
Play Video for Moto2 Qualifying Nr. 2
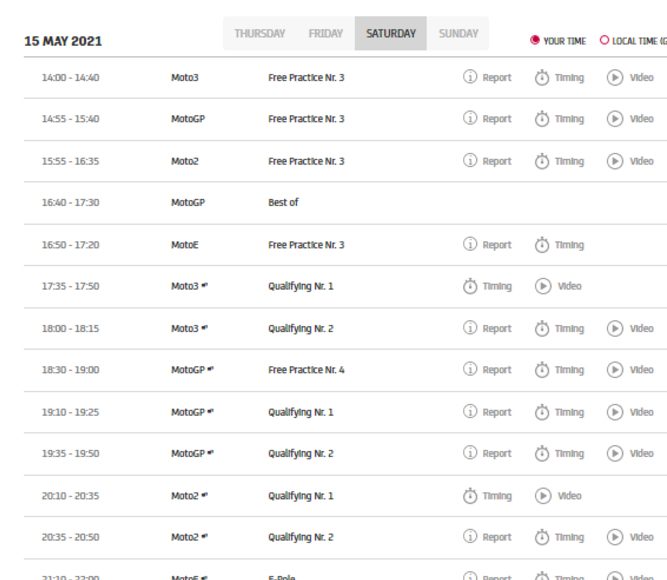coord(631,537)
